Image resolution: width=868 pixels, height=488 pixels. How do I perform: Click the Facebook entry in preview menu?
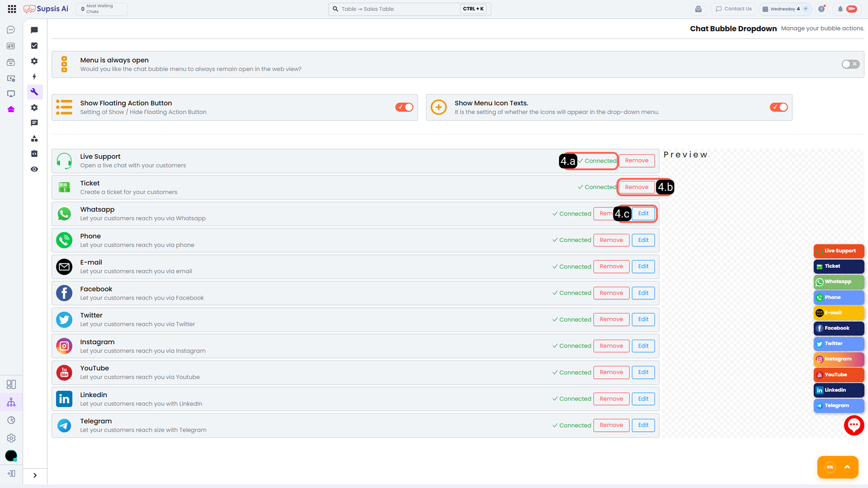tap(839, 328)
